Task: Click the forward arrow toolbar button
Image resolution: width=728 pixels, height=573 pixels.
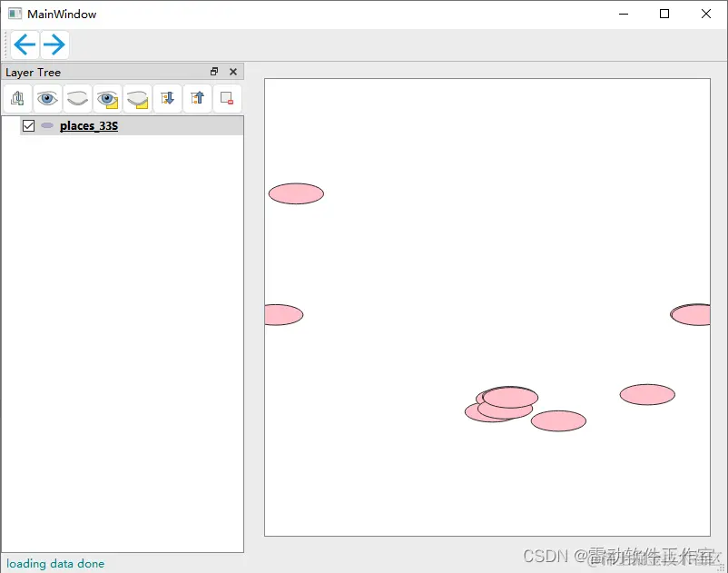Action: (x=54, y=44)
